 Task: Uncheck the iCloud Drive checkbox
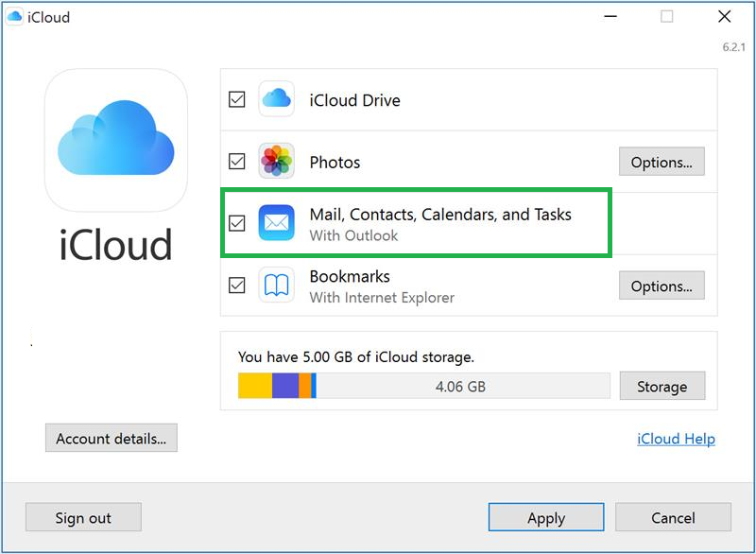pyautogui.click(x=237, y=99)
